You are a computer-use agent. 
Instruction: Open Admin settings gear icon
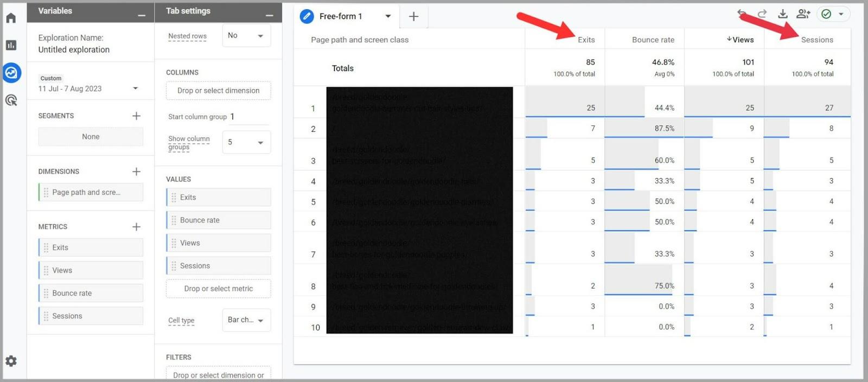click(11, 361)
